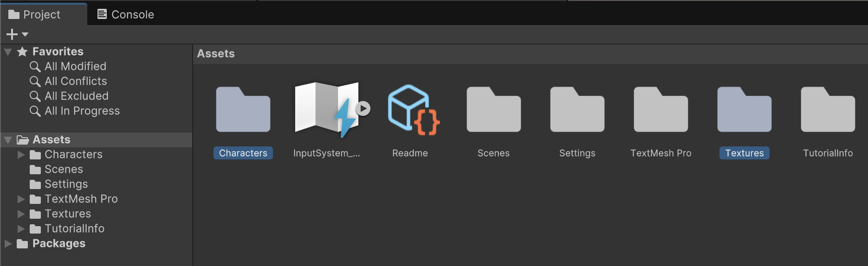This screenshot has width=868, height=266.
Task: Select the Settings folder icon in the grid
Action: (577, 110)
